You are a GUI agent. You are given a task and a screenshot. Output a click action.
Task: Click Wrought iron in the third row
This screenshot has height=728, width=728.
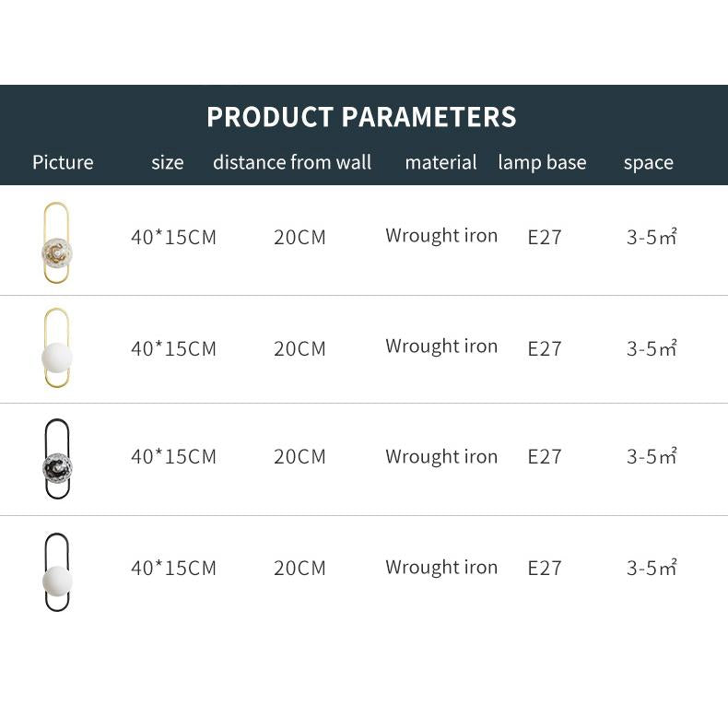coord(441,457)
